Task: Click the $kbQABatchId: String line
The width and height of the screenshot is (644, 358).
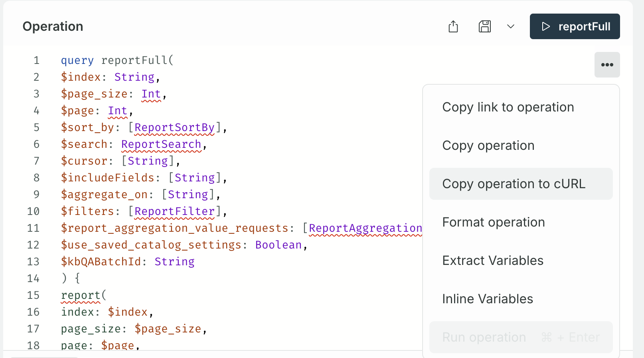Action: click(x=128, y=262)
